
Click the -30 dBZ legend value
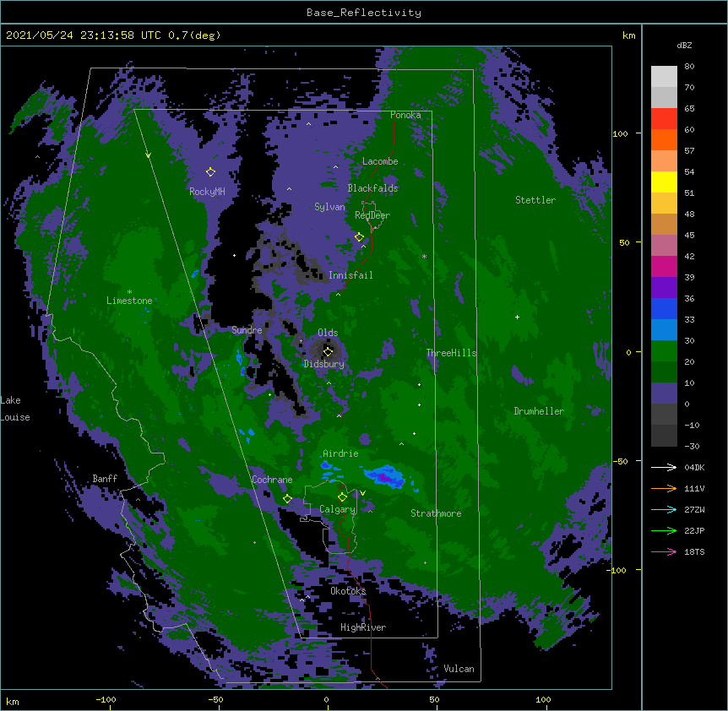pyautogui.click(x=692, y=447)
